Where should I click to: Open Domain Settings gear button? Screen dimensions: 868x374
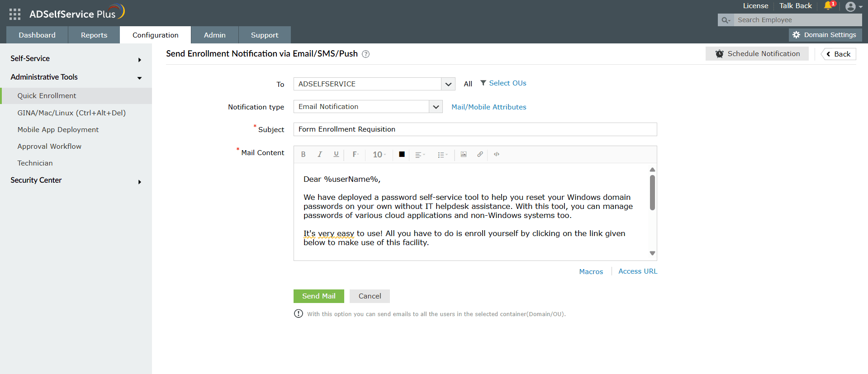825,35
